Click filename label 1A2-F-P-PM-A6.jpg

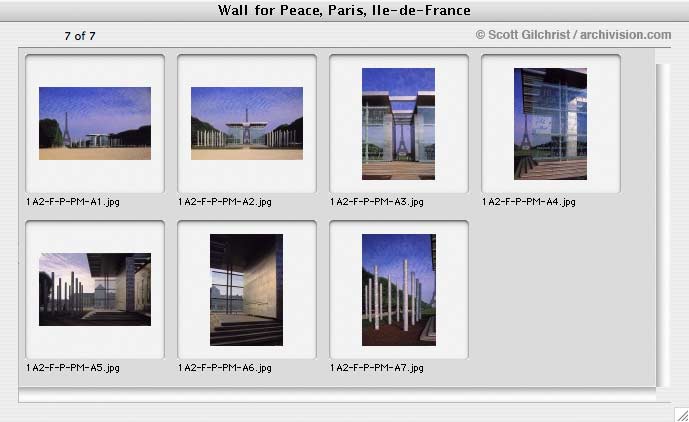tap(225, 367)
